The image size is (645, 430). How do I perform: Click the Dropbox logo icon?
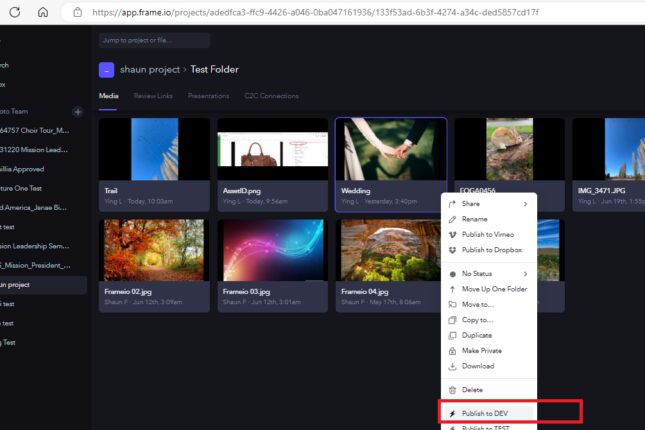click(452, 250)
